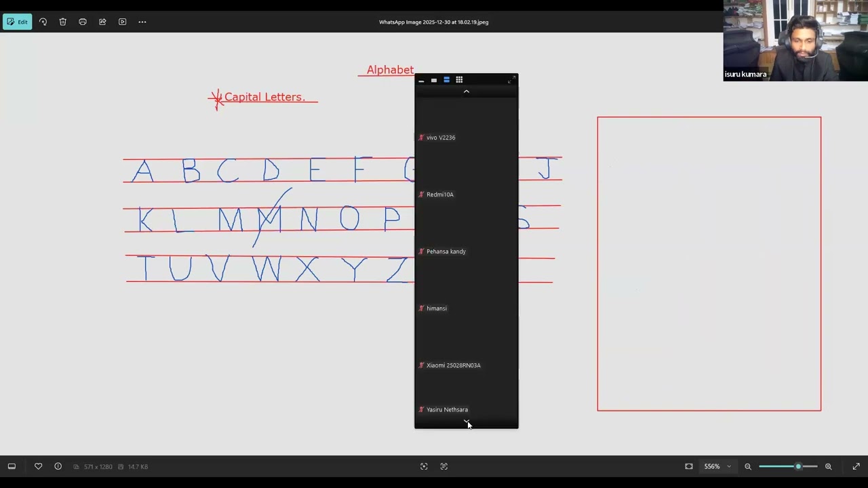Click the muted mic icon beside Pehansa kandy
Viewport: 868px width, 488px height.
[421, 251]
